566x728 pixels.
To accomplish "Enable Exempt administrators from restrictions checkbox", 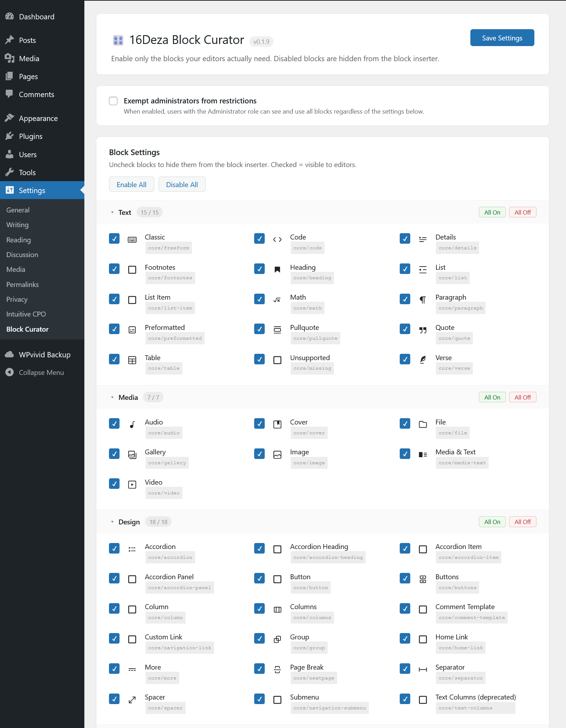I will coord(113,101).
